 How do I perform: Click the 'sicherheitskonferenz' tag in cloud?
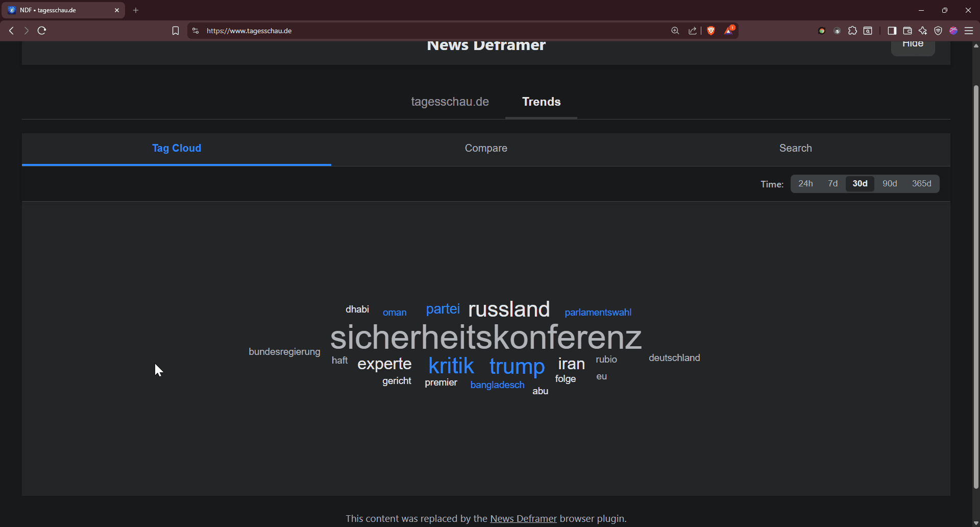pyautogui.click(x=485, y=338)
